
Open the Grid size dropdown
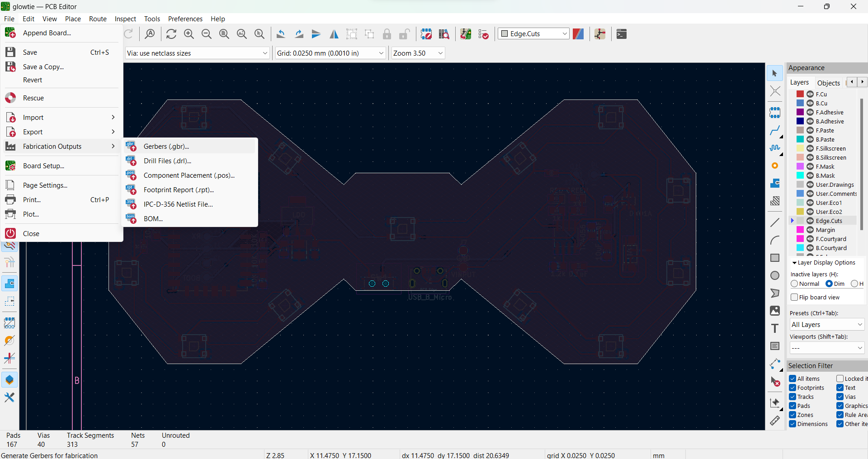coord(330,53)
